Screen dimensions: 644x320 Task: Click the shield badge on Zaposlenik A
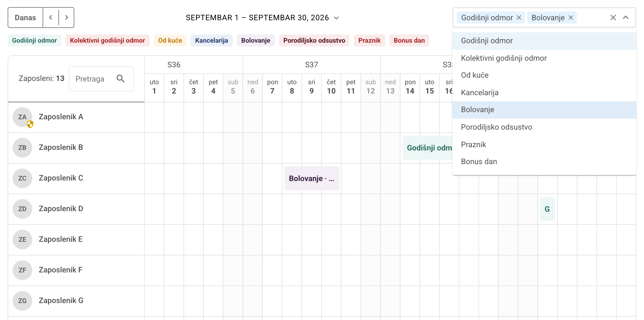30,124
